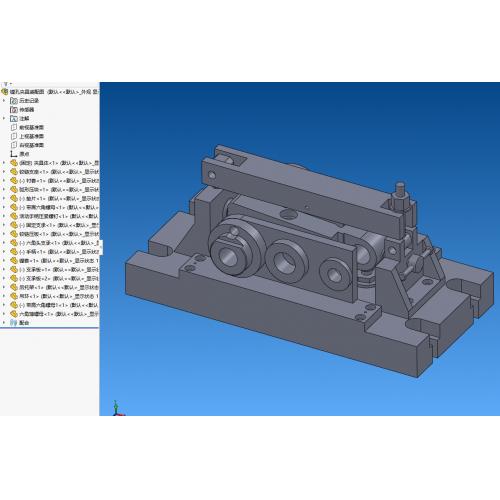This screenshot has height=500, width=500.
Task: Expand the 配合 mates folder
Action: pyautogui.click(x=4, y=323)
